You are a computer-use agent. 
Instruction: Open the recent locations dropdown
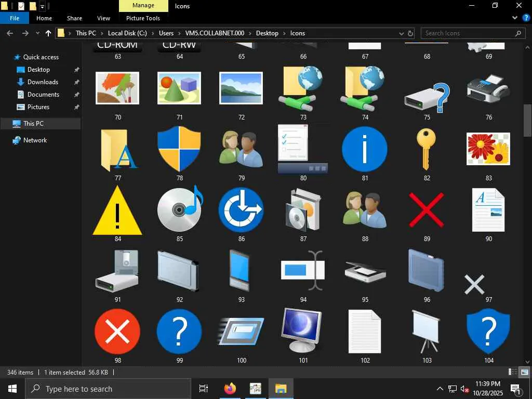point(37,33)
